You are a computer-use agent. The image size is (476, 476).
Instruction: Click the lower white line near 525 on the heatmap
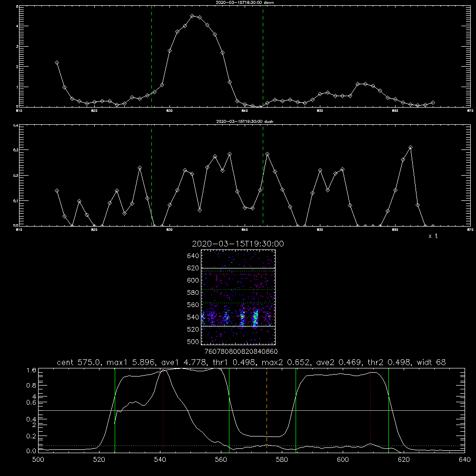238,327
